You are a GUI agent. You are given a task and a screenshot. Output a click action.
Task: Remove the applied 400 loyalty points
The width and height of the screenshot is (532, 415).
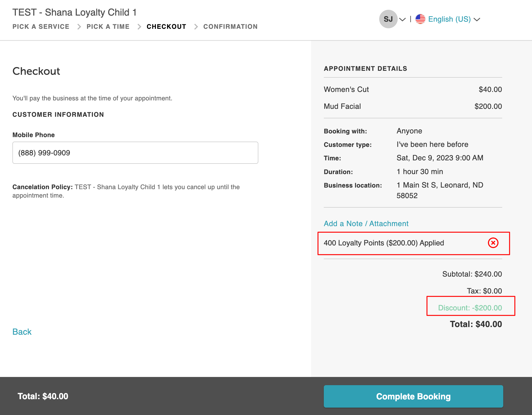click(x=493, y=243)
